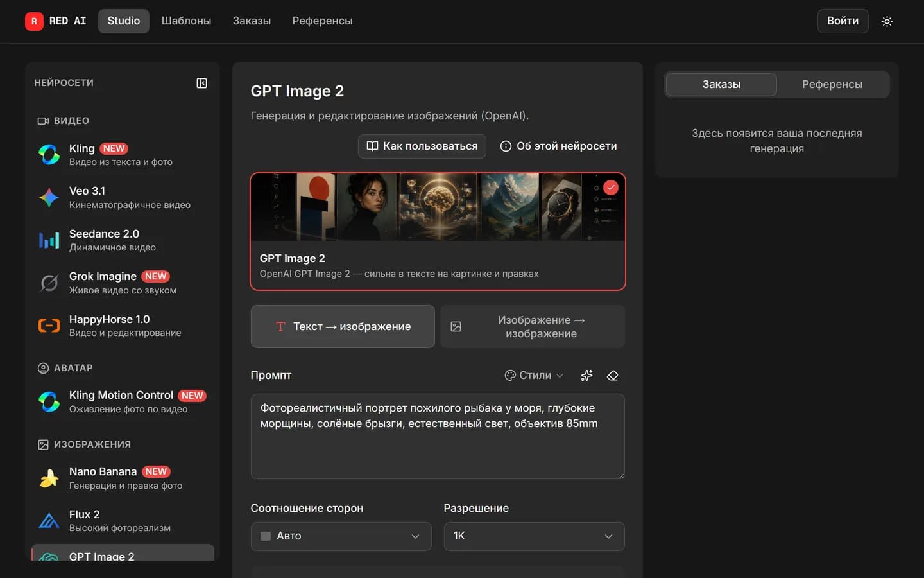Click the RED AI logo icon
This screenshot has width=924, height=578.
[x=34, y=21]
